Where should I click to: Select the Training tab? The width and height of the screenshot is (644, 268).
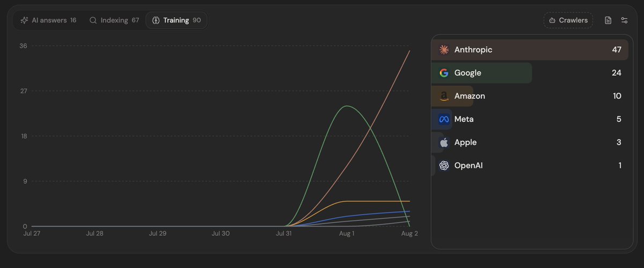tap(177, 20)
